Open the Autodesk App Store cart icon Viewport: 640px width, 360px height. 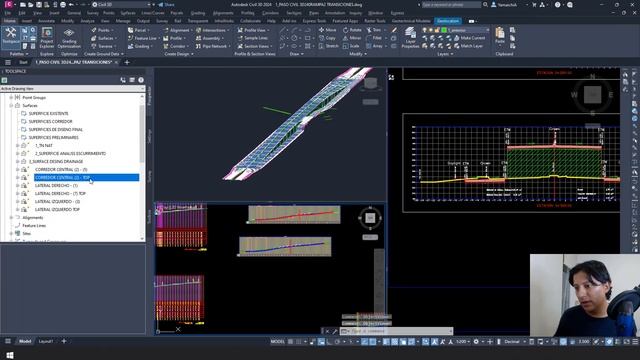534,4
